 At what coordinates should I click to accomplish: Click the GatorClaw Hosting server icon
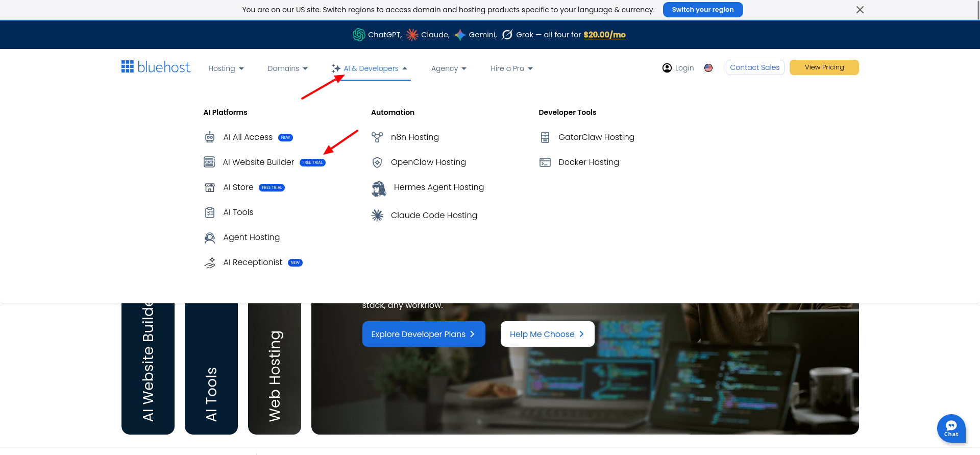tap(545, 137)
